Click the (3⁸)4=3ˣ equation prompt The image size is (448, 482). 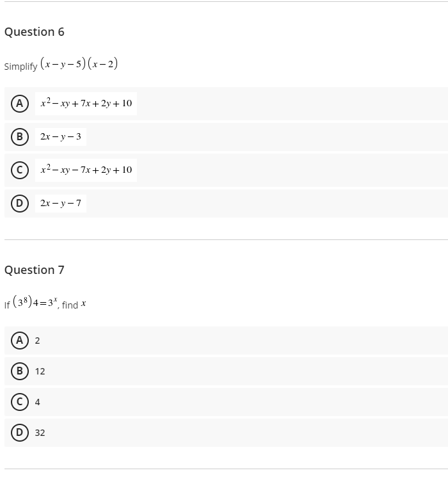coord(35,303)
